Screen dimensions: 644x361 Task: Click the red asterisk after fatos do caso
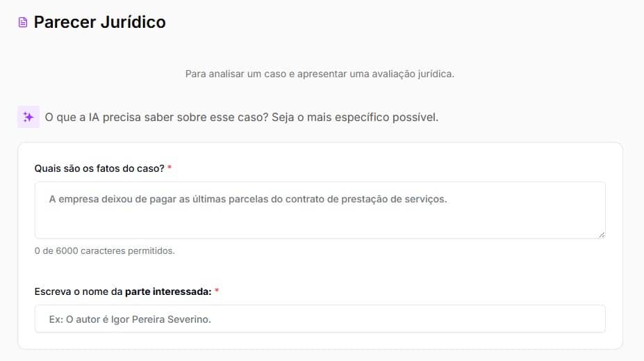[170, 168]
